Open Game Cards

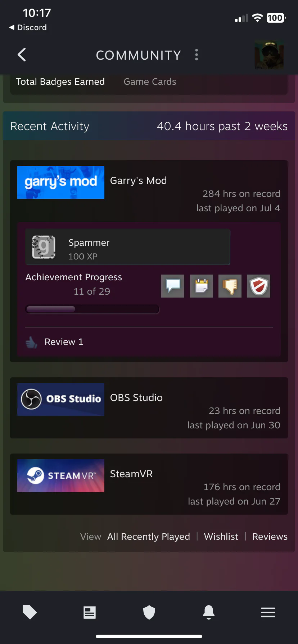pyautogui.click(x=150, y=82)
